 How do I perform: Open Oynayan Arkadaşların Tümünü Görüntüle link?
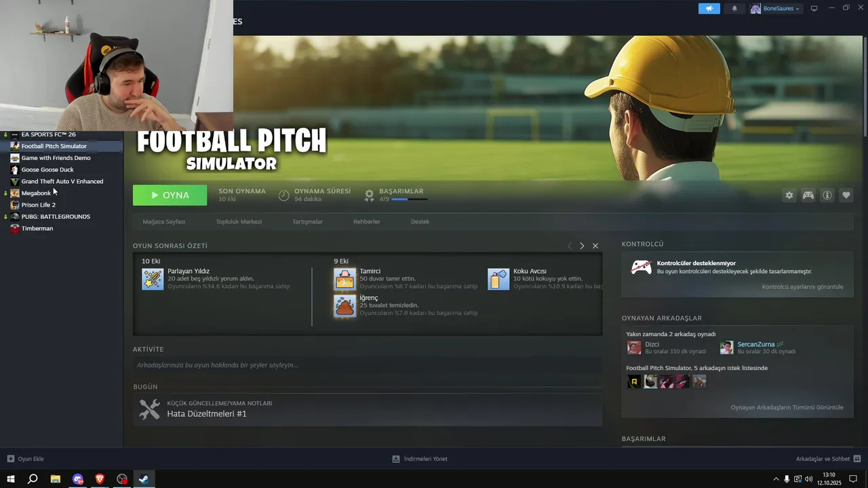click(x=787, y=407)
